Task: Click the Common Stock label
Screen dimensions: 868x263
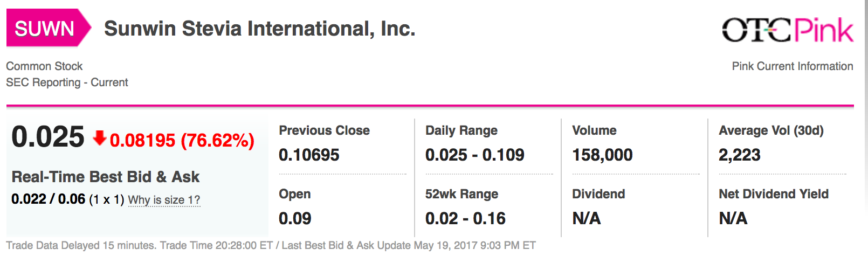Action: [x=44, y=66]
